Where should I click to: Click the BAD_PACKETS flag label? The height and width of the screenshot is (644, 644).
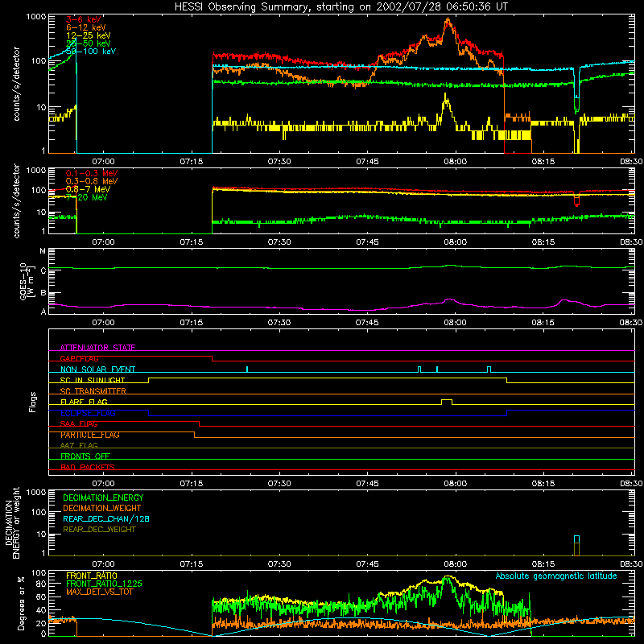[88, 467]
